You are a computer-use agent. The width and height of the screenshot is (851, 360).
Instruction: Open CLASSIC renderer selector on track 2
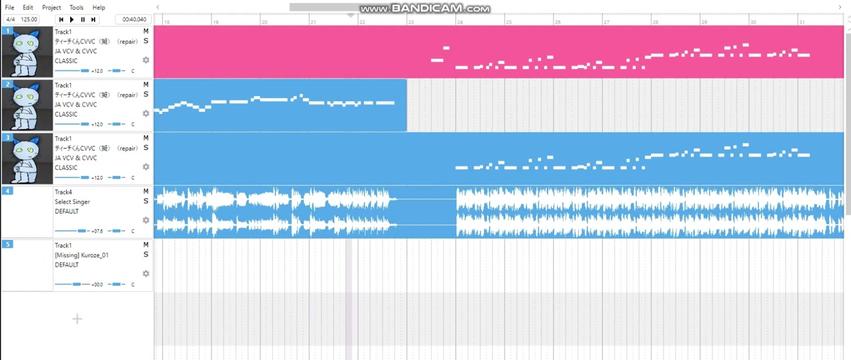66,114
